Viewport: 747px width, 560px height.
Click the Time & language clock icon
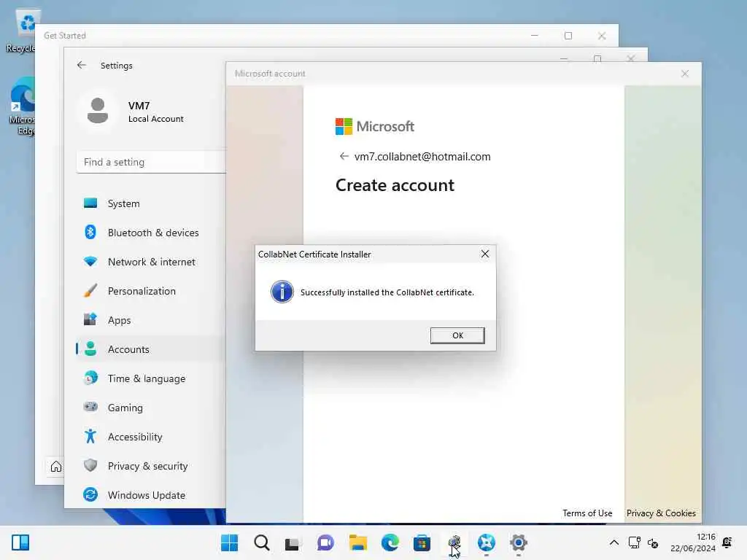[x=90, y=378]
